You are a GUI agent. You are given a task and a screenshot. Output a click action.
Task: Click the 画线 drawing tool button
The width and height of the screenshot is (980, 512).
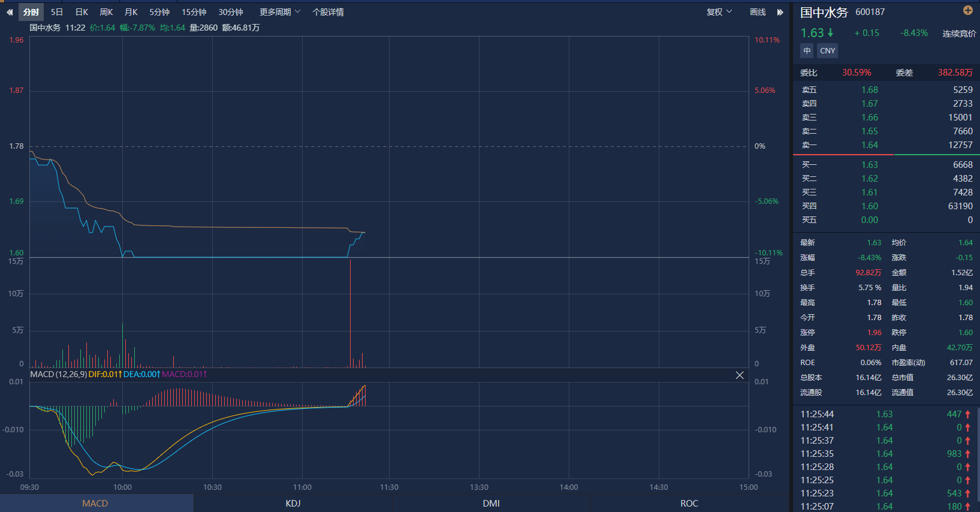click(x=758, y=12)
